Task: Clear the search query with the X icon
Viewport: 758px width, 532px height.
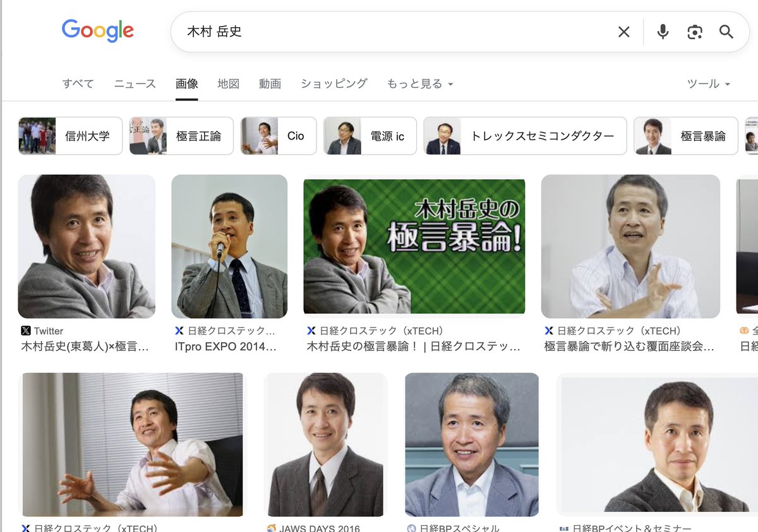Action: (x=623, y=32)
